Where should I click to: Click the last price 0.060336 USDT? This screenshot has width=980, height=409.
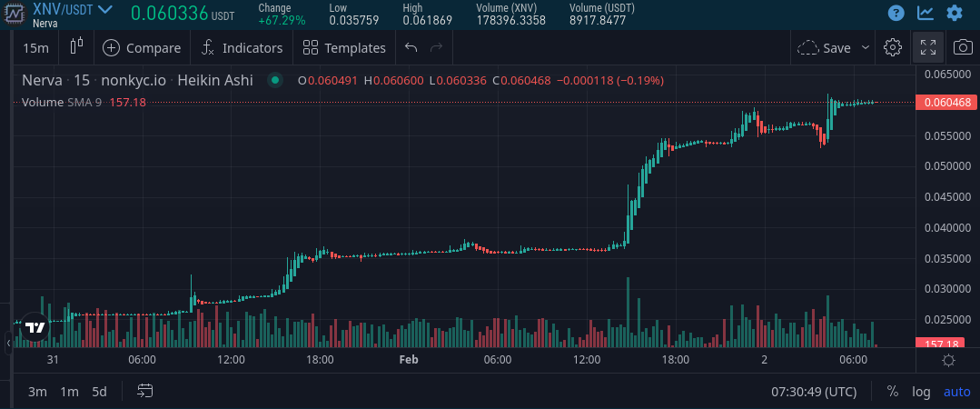pos(183,13)
